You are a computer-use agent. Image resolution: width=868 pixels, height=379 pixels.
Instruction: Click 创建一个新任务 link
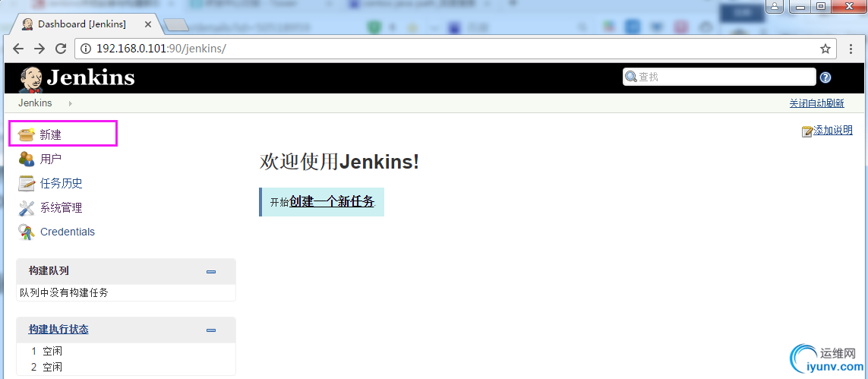[332, 202]
